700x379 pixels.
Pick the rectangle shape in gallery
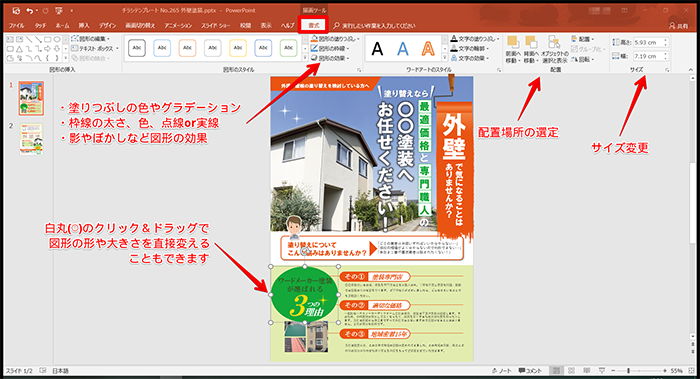(x=47, y=39)
